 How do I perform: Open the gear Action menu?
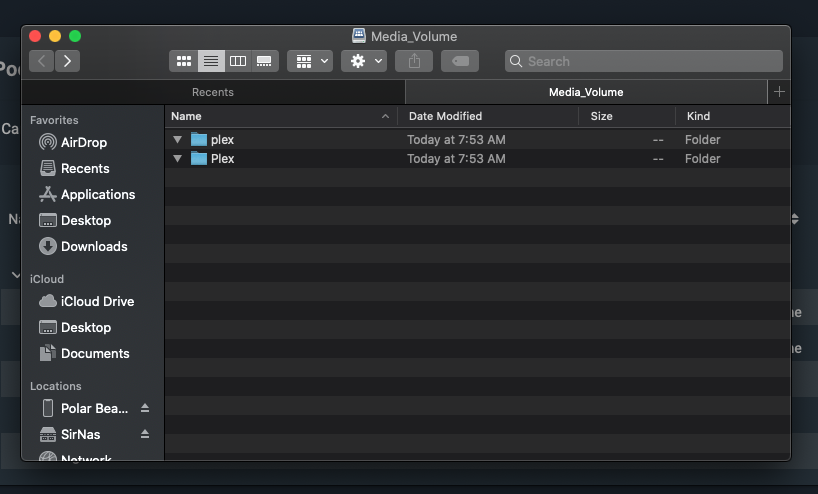tap(362, 61)
